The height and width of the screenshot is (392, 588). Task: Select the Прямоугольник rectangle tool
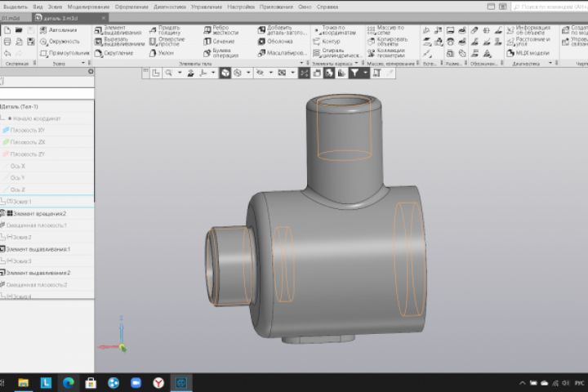65,53
